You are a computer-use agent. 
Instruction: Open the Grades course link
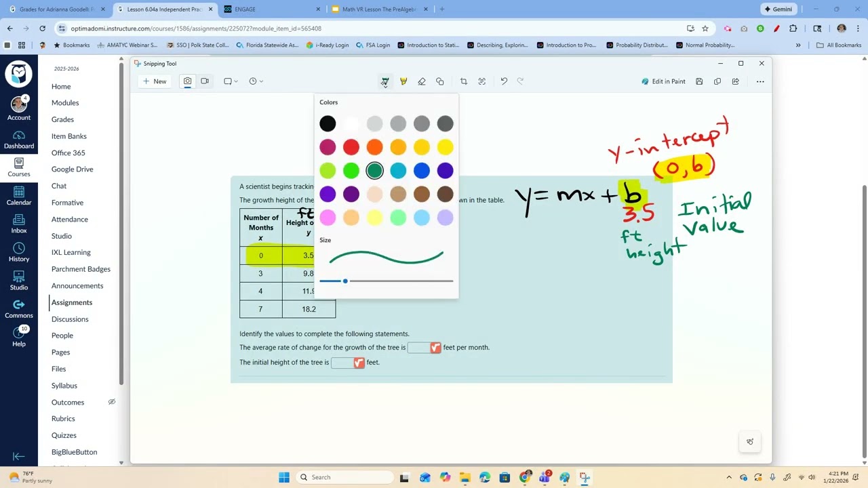(x=62, y=119)
